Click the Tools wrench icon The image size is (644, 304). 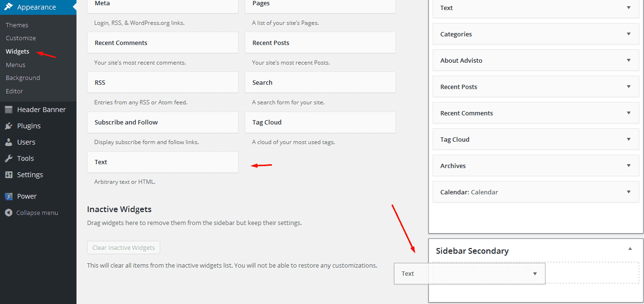click(9, 158)
